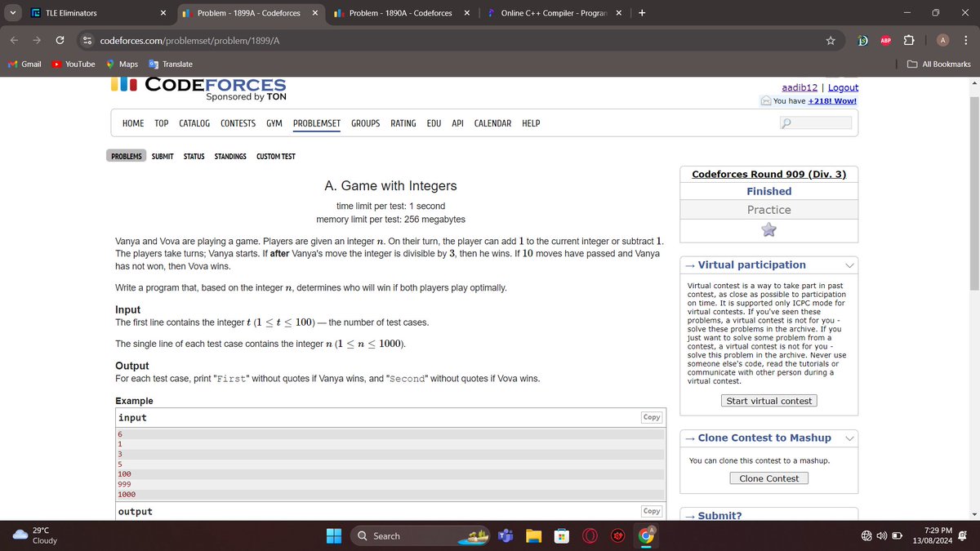
Task: Go back to previous page
Action: (15, 40)
